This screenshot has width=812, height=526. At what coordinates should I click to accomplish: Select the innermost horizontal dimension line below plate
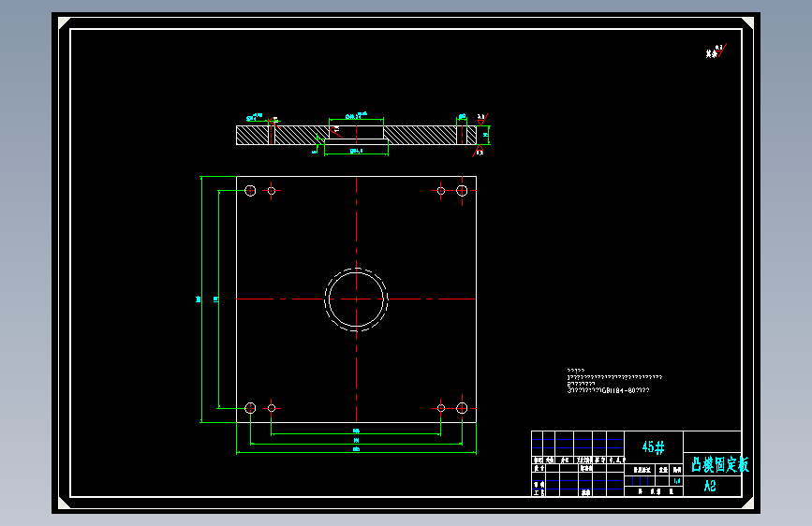click(x=356, y=434)
